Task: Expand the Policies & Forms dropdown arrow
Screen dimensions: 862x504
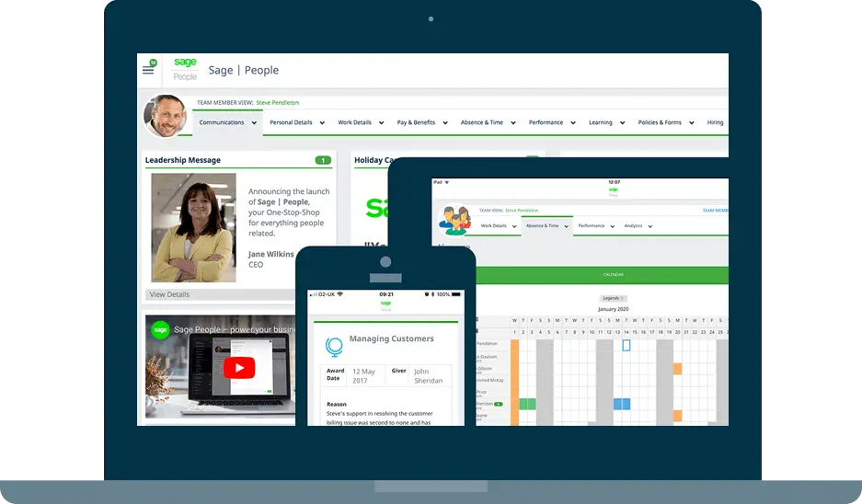Action: (x=692, y=123)
